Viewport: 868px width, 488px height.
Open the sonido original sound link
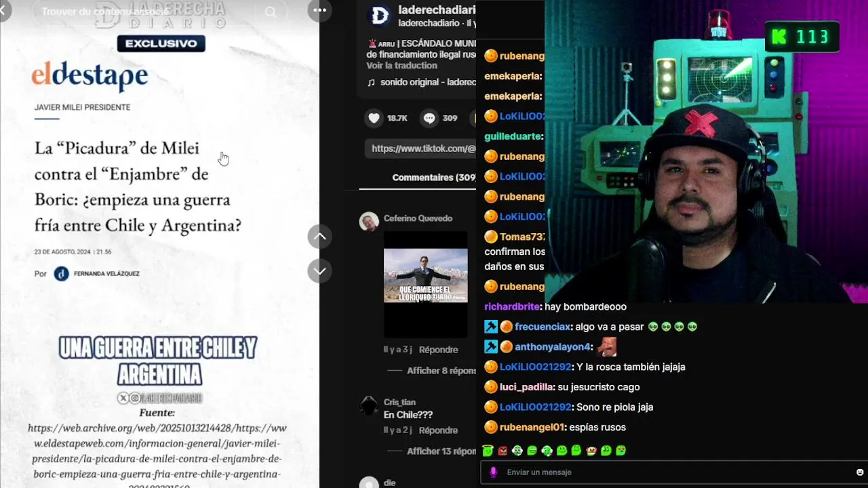pyautogui.click(x=428, y=82)
